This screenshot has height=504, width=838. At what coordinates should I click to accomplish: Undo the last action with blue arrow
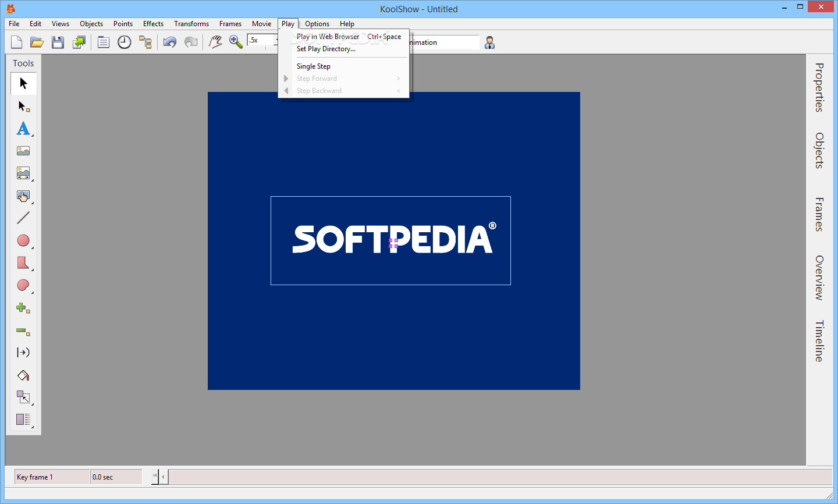[x=169, y=42]
